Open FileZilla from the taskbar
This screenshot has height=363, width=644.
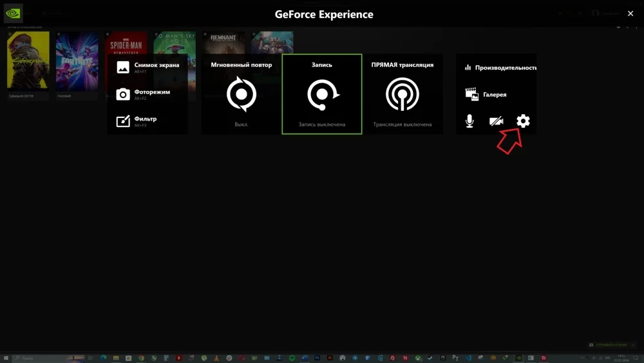(393, 358)
